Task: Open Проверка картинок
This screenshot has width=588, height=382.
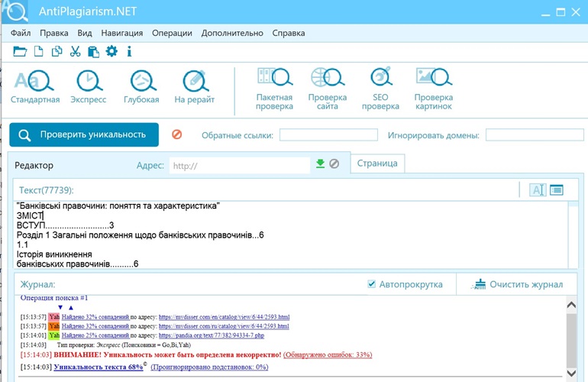Action: pyautogui.click(x=434, y=89)
